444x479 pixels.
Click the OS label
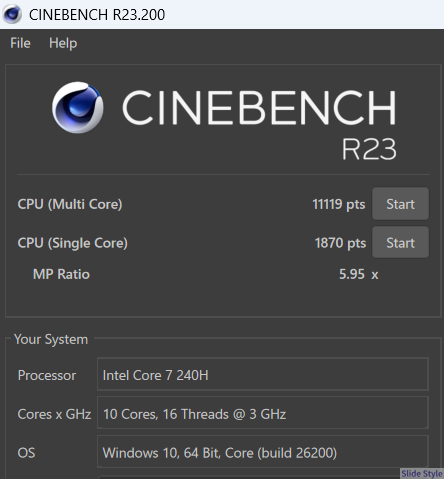(26, 453)
